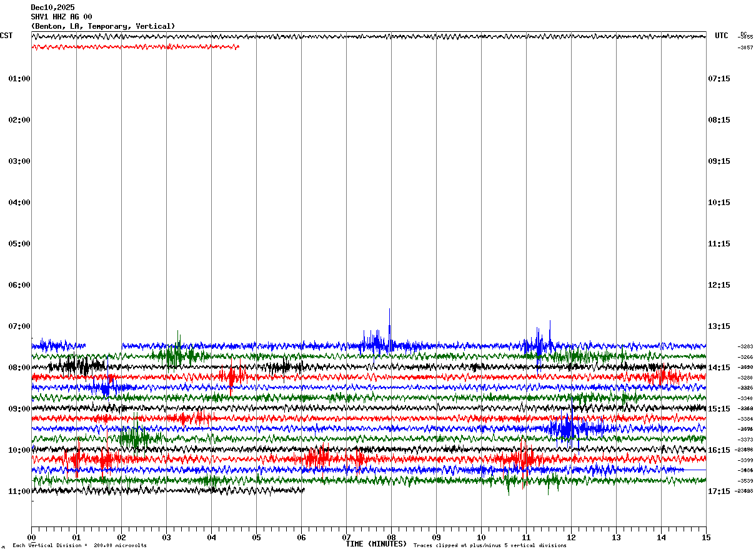Click the 13:15 UTC time label
This screenshot has height=554, width=756.
click(x=719, y=326)
